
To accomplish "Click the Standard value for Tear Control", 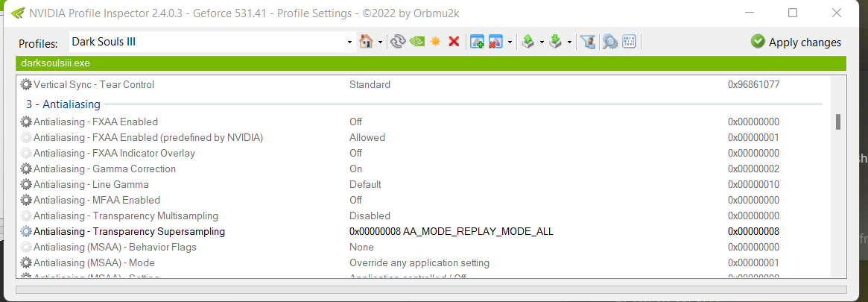I will [x=370, y=85].
